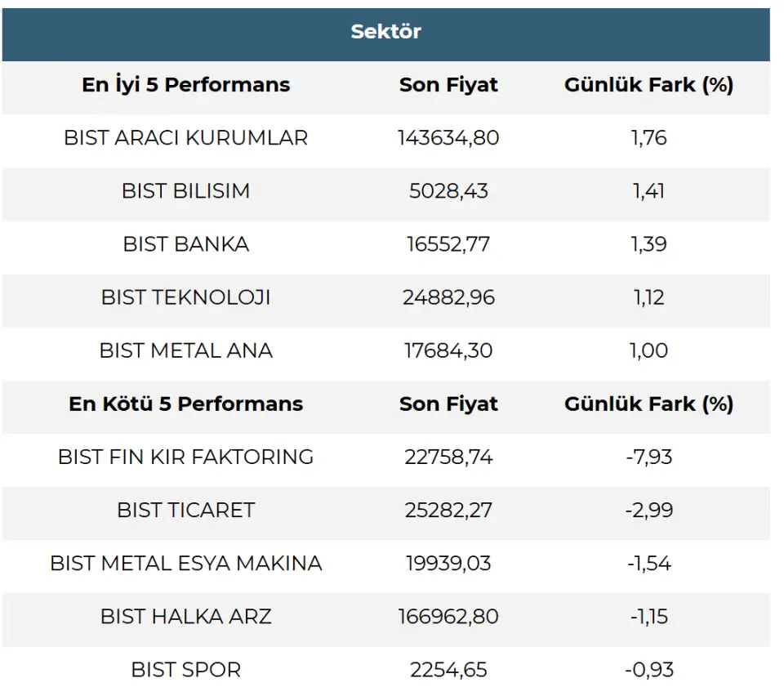The width and height of the screenshot is (784, 696).
Task: Click on BIST TEKNOLOJI row label
Action: [185, 297]
